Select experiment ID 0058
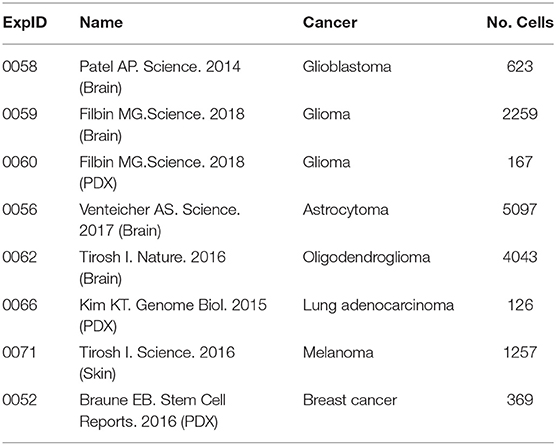This screenshot has width=556, height=445. tap(20, 66)
